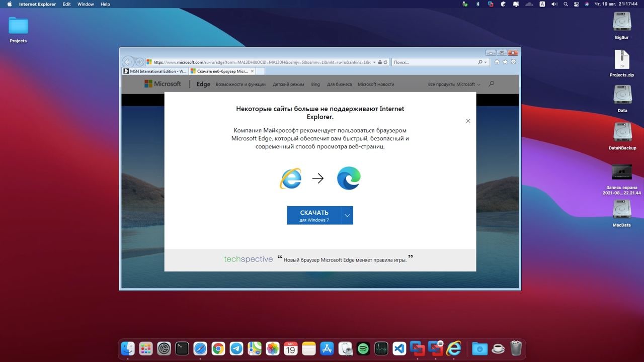This screenshot has height=362, width=644.
Task: Click the refresh icon in address bar
Action: [386, 62]
